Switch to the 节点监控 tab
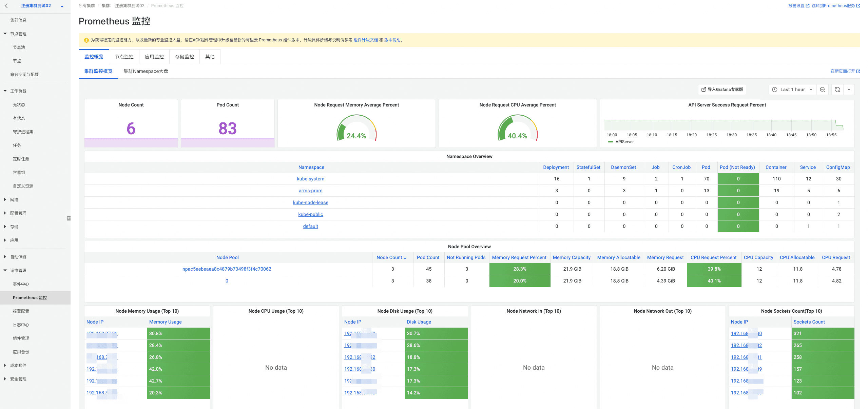The image size is (868, 409). pos(124,57)
